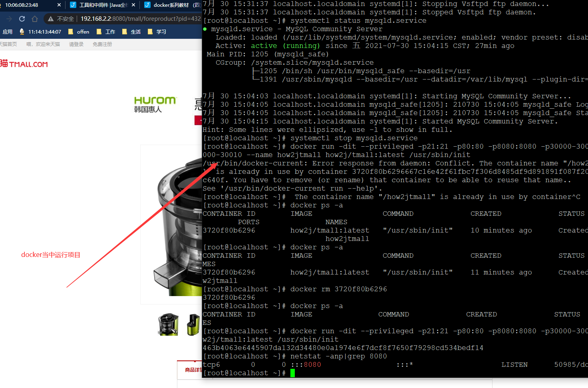Open the 11:14:13:44:07 bookmark
The height and width of the screenshot is (388, 588).
coord(40,32)
